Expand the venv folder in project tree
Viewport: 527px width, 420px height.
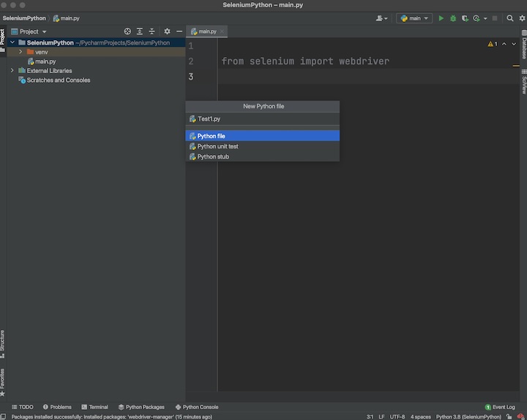20,52
